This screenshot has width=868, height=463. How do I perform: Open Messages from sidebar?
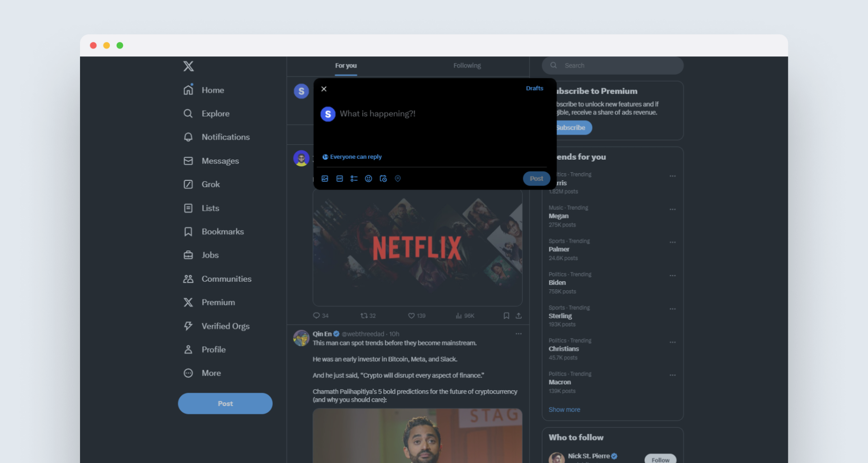[x=211, y=161]
